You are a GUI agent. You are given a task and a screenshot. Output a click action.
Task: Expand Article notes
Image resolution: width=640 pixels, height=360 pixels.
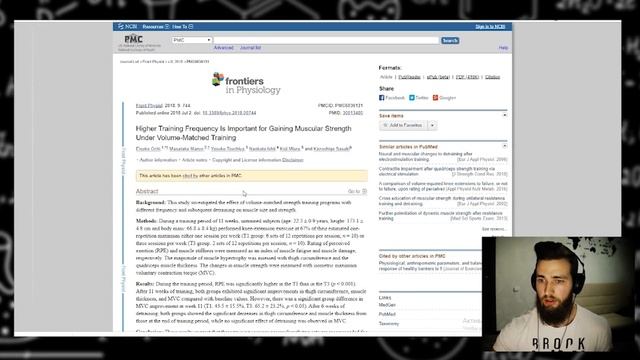coord(194,160)
